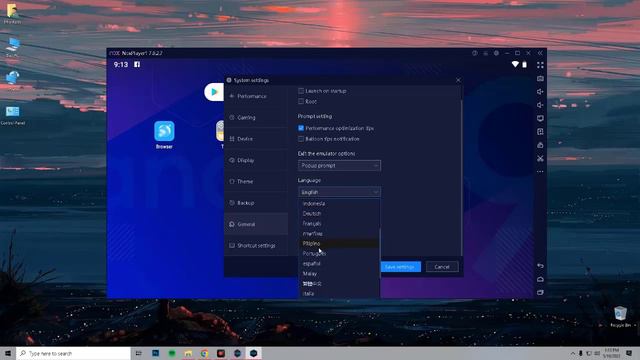The width and height of the screenshot is (640, 360).
Task: Click the scissors screenshot icon in sidebar
Action: coord(540,158)
